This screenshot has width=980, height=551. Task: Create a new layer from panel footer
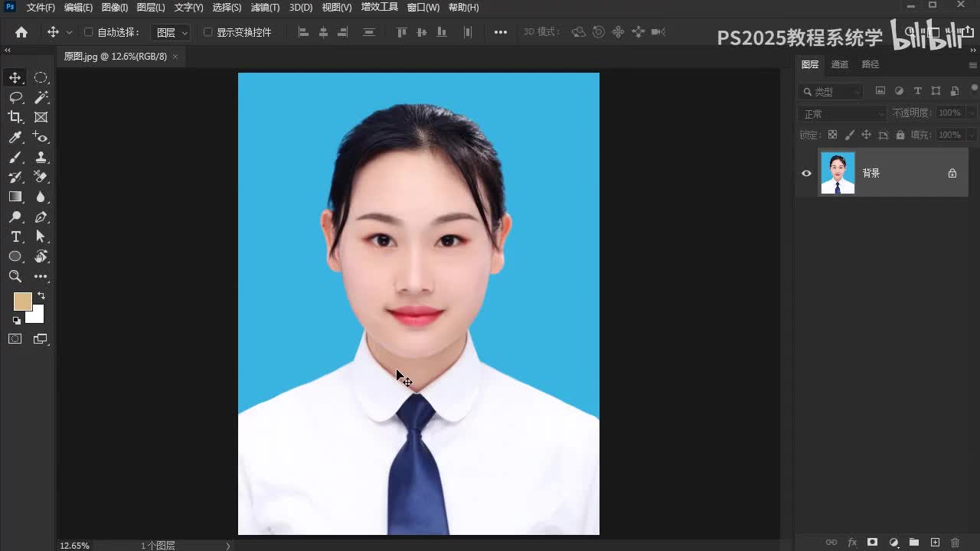pos(935,543)
